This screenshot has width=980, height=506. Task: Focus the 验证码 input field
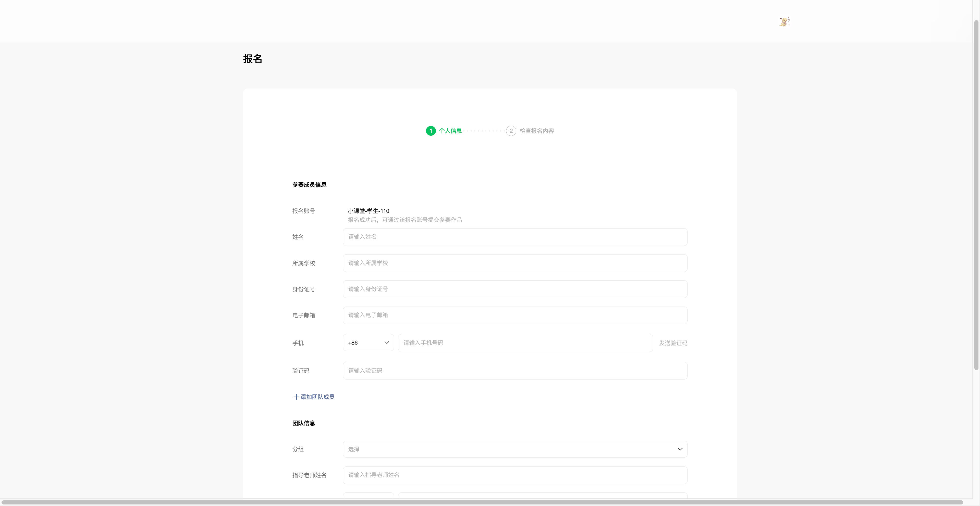tap(514, 371)
